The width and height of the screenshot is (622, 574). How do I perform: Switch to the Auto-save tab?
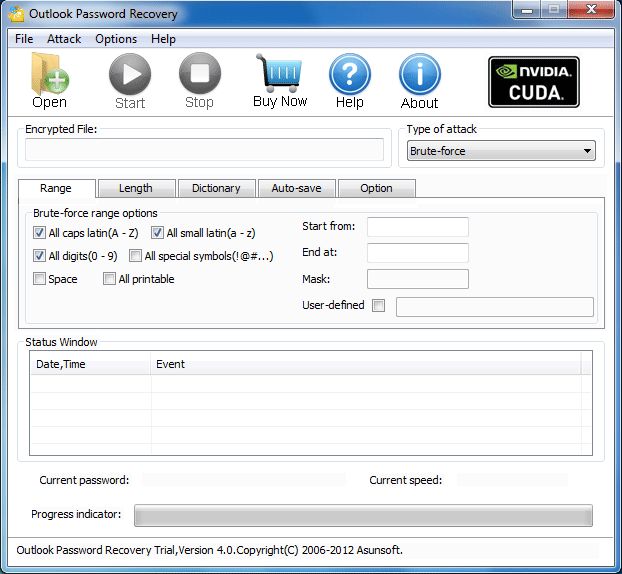(296, 188)
